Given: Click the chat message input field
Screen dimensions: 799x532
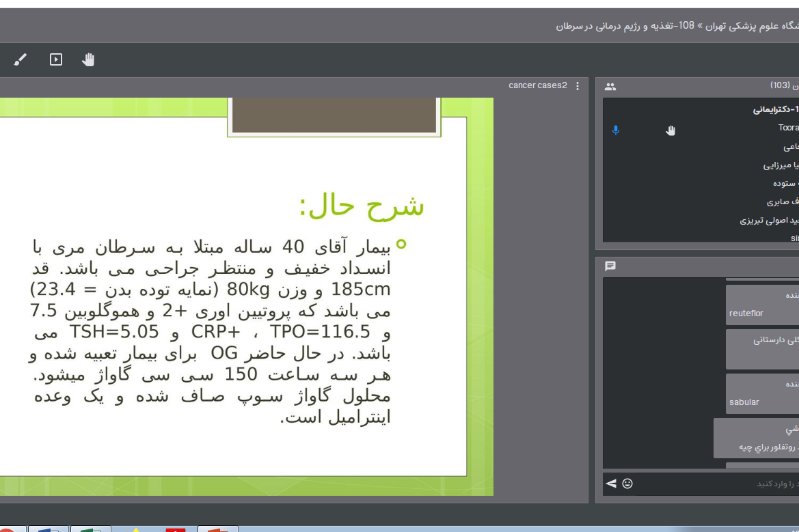Looking at the screenshot, I should point(718,484).
